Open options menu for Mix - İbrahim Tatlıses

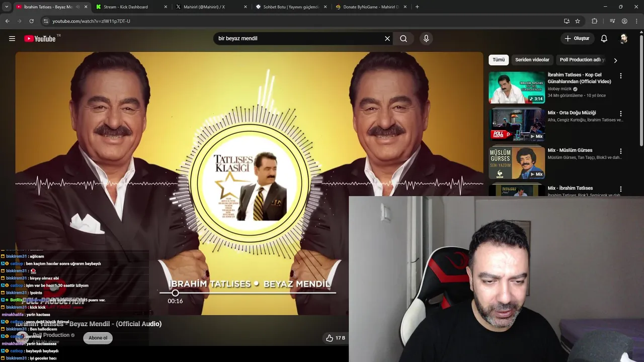coord(621,189)
